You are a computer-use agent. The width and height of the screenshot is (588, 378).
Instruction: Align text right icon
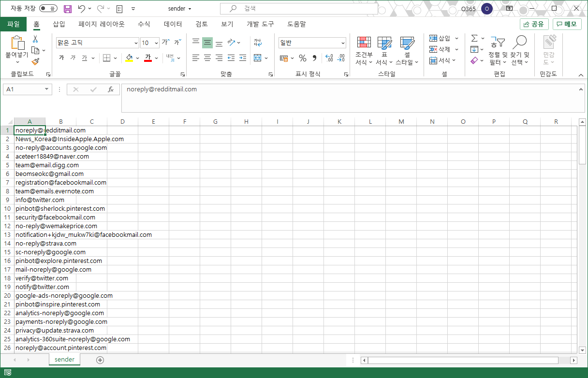[x=219, y=58]
